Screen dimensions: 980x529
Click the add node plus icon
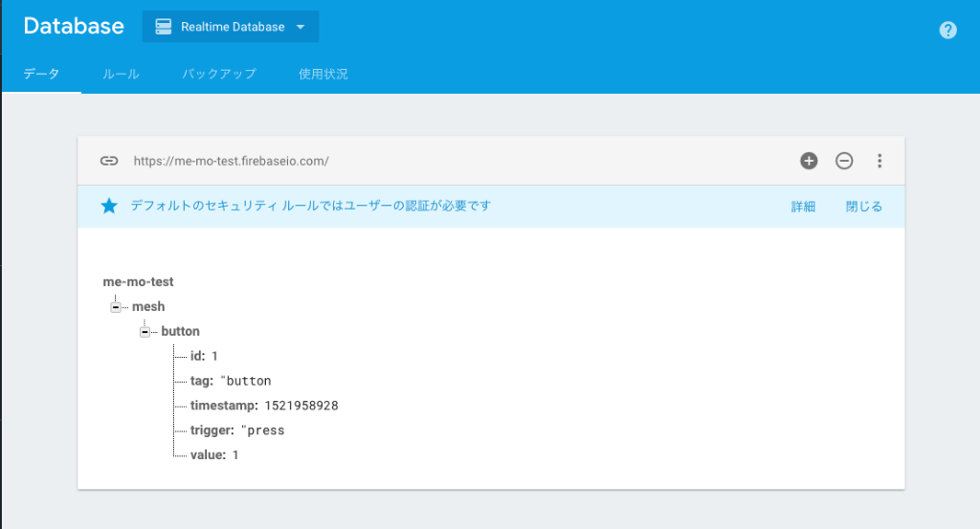pos(809,161)
